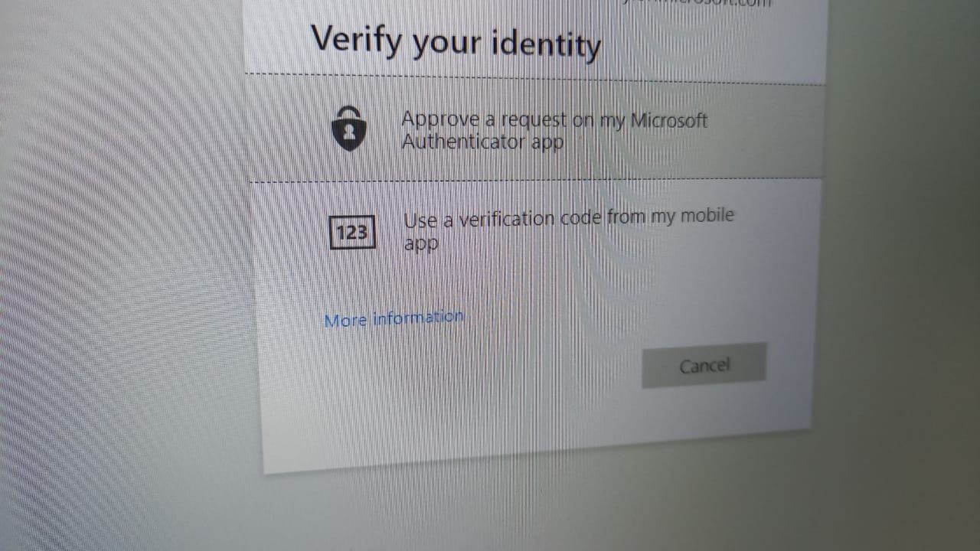Pick the Microsoft Authenticator approval option row

pyautogui.click(x=536, y=130)
